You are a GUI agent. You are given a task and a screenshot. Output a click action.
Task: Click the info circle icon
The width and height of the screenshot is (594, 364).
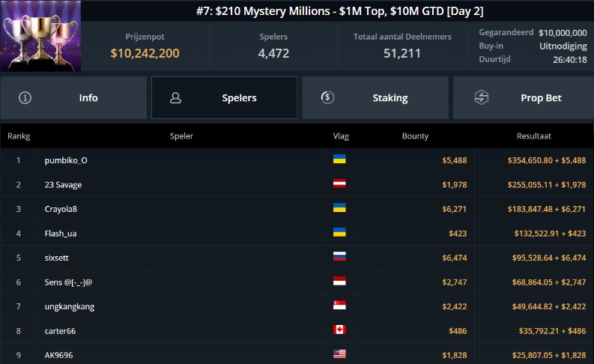tap(25, 98)
